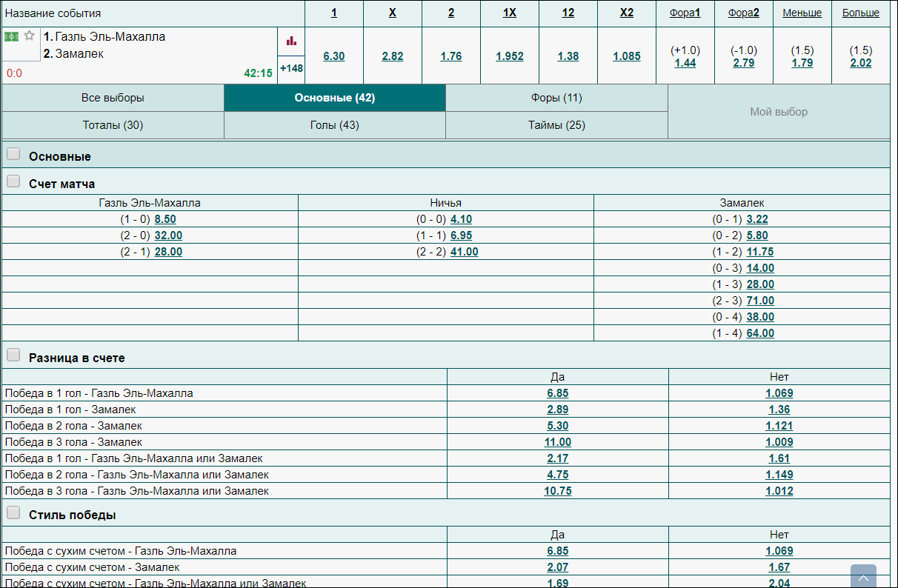This screenshot has height=588, width=898.
Task: Pick correct score (2 - 2) at 41.00
Action: pos(465,252)
